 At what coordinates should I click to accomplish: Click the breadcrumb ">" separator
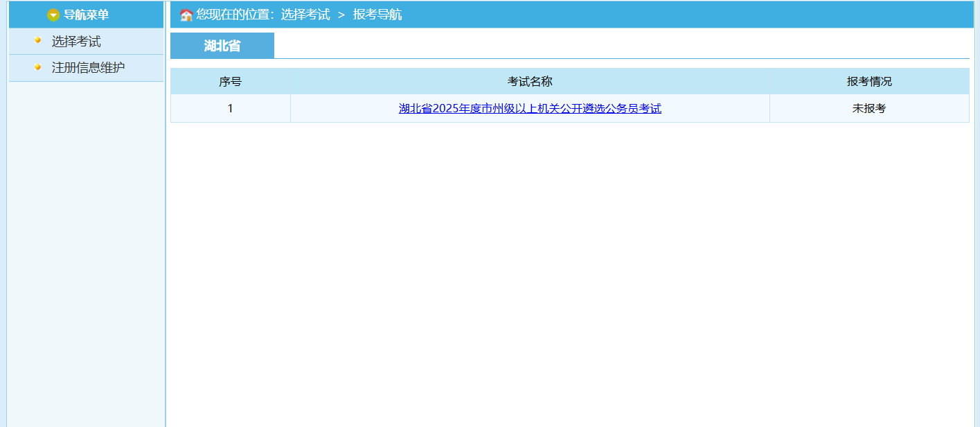point(341,15)
